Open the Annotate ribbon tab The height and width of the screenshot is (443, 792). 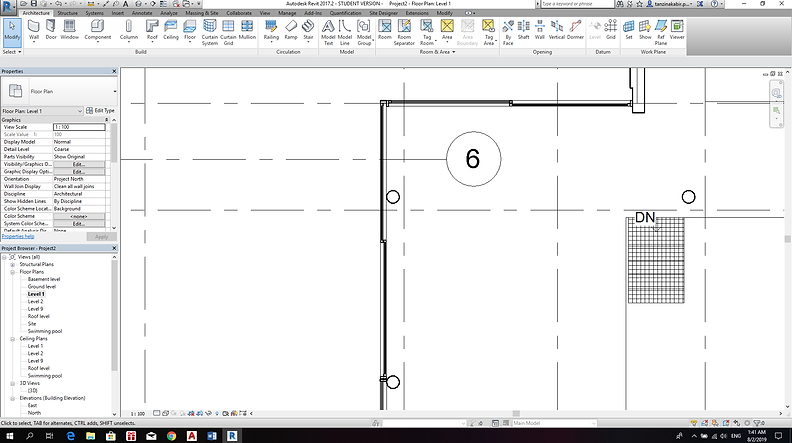tap(142, 13)
